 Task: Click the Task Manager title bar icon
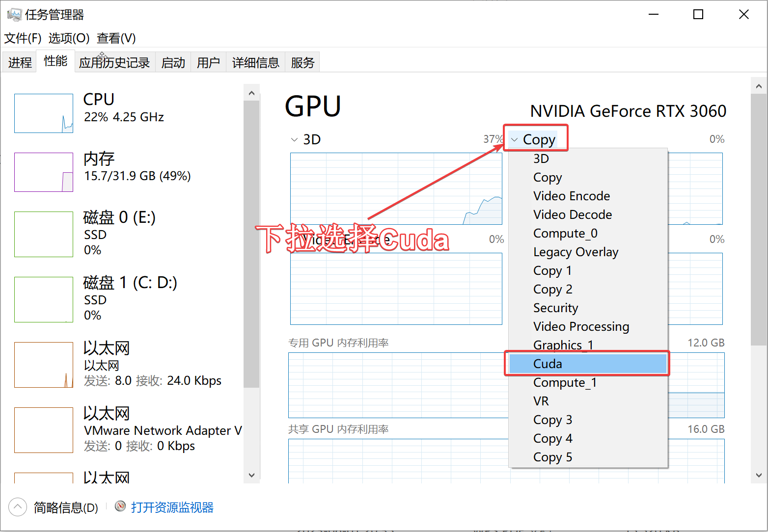14,15
